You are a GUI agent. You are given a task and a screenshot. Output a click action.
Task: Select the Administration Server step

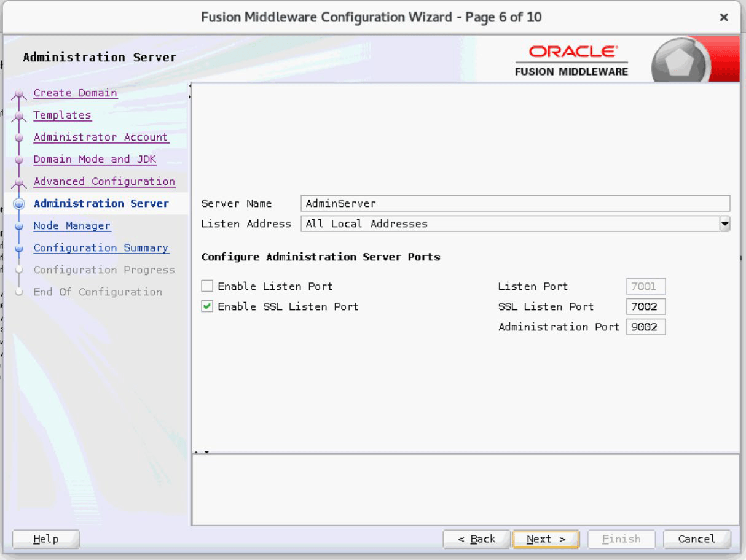coord(101,203)
